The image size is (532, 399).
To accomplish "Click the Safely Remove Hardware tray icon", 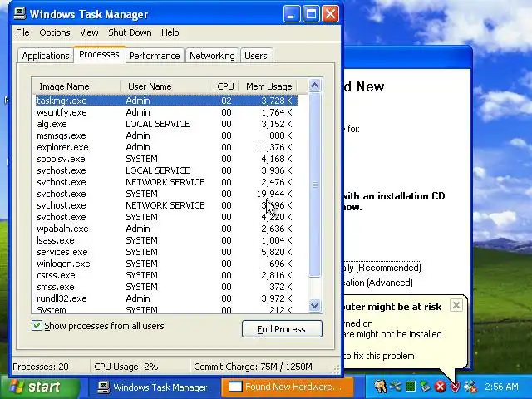I will point(425,387).
